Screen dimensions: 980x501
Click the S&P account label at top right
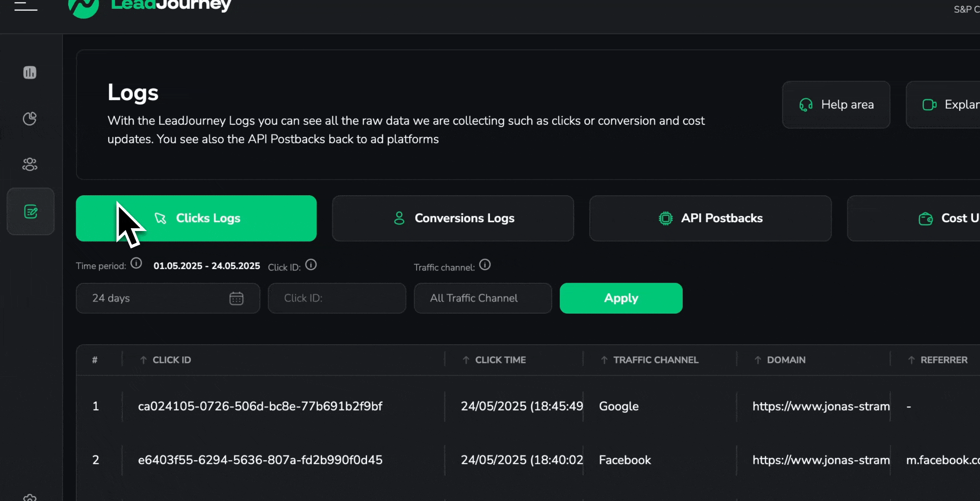click(967, 9)
